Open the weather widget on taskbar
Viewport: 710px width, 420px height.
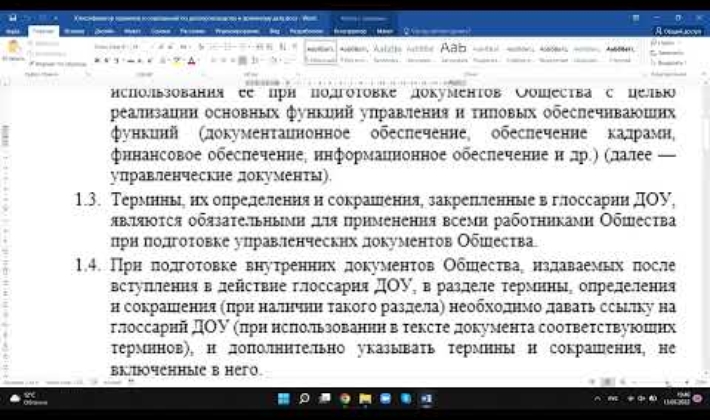point(28,399)
